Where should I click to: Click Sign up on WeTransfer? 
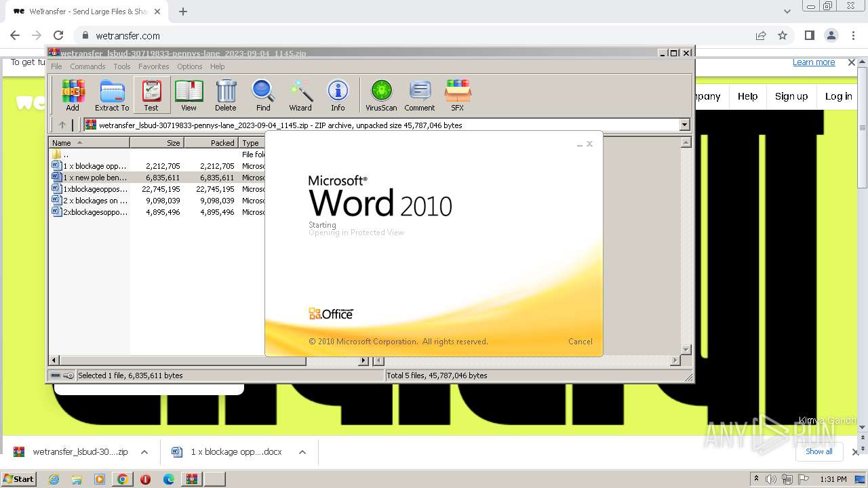click(x=791, y=96)
